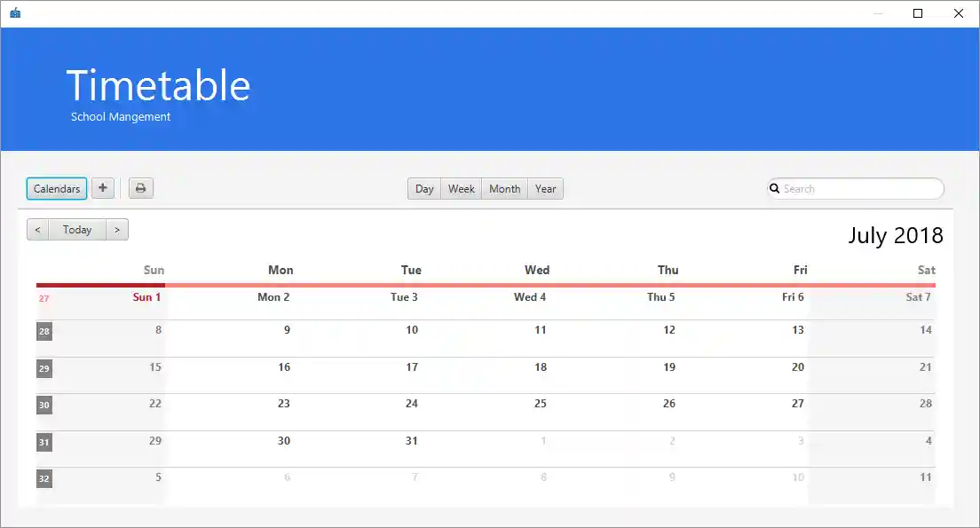Viewport: 980px width, 528px height.
Task: Maximize the Timetable window
Action: pyautogui.click(x=918, y=13)
